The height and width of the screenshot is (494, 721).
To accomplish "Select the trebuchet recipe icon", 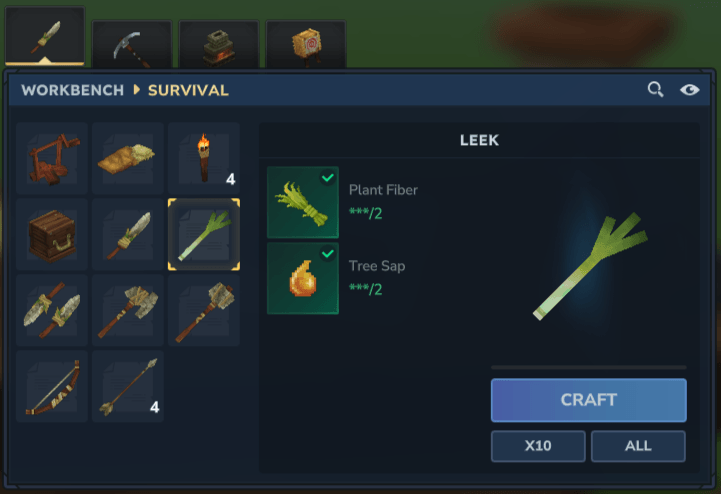I will point(52,158).
